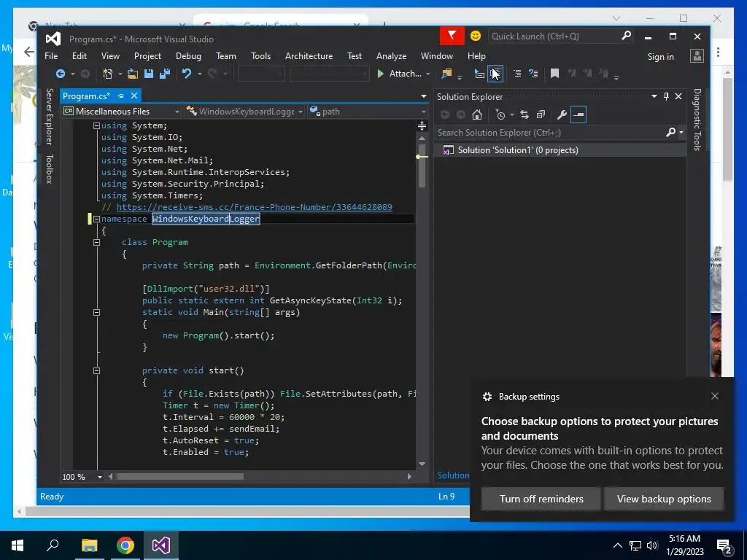The width and height of the screenshot is (747, 560).
Task: Toggle Preview Selected Items in Solution Explorer
Action: pos(578,114)
